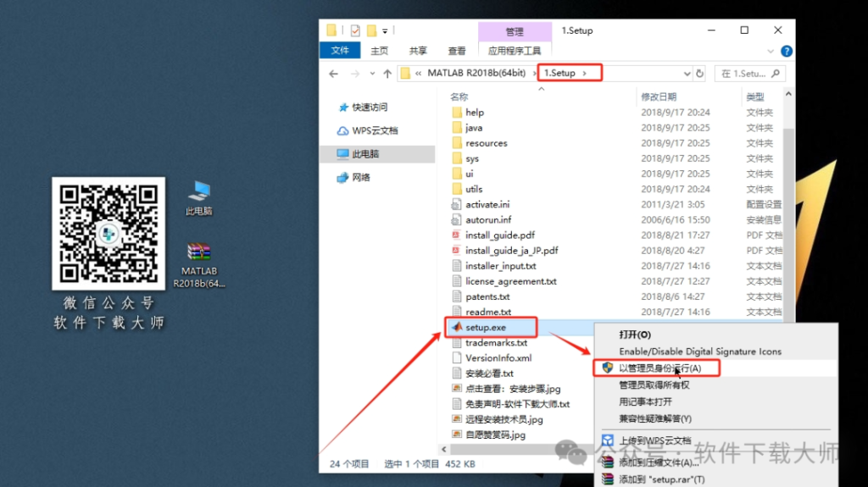Select 点击查看：安装步骤.jpg file
Image resolution: width=868 pixels, height=487 pixels.
tap(513, 389)
